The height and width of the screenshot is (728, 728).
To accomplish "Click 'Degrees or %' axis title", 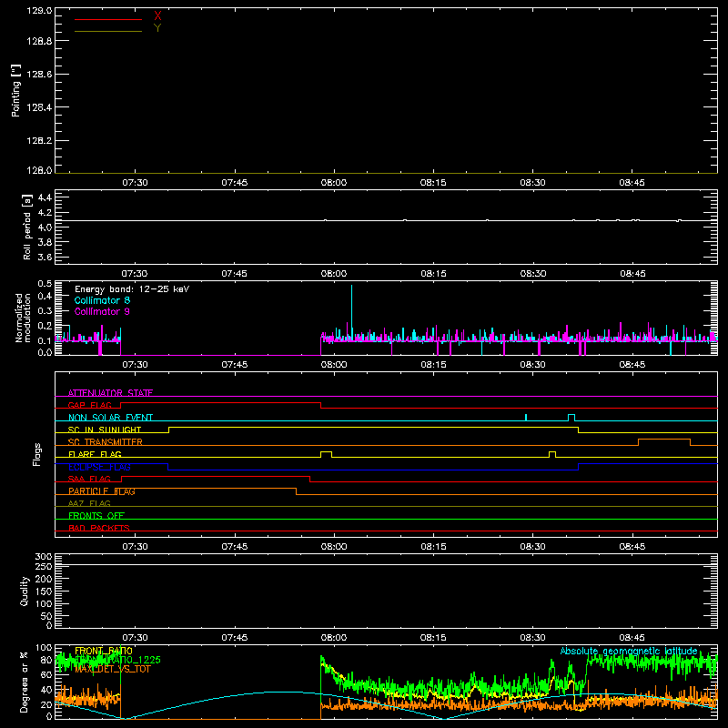I will click(x=25, y=682).
